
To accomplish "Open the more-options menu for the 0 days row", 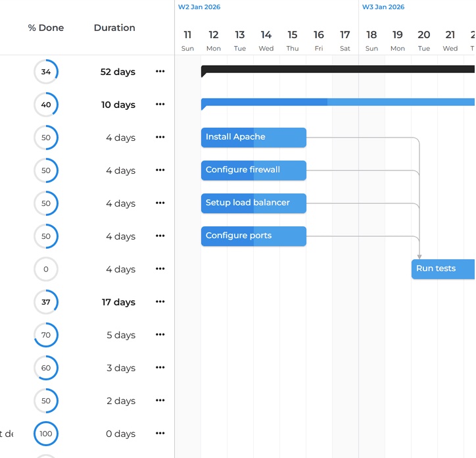I will point(160,433).
